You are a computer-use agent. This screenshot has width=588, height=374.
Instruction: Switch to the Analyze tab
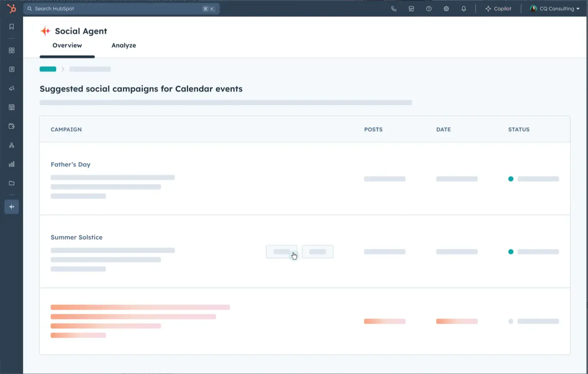coord(124,46)
